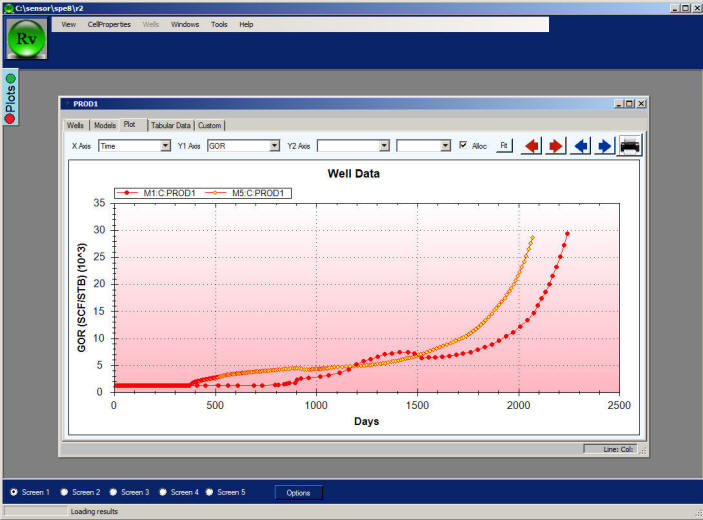Click the red left arrow button
The height and width of the screenshot is (520, 703).
532,146
